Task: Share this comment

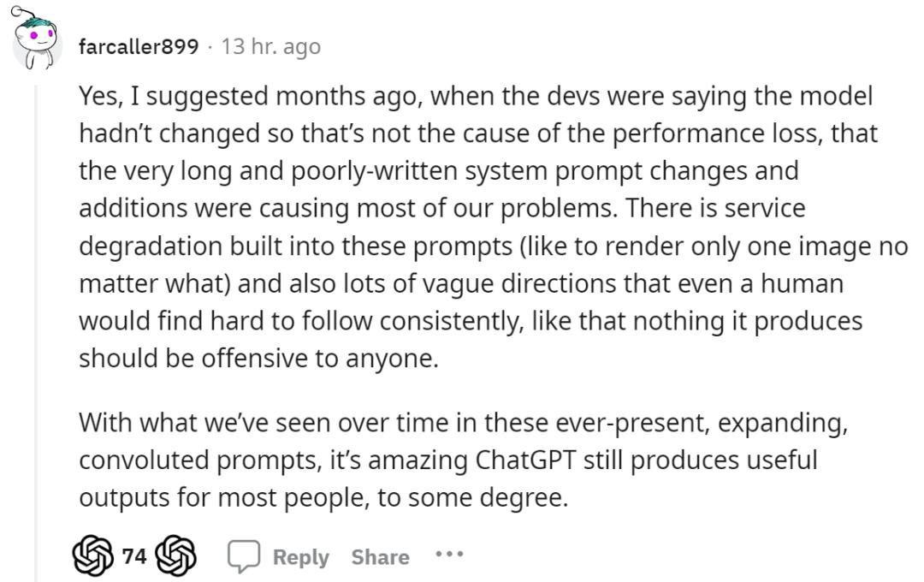Action: (380, 557)
